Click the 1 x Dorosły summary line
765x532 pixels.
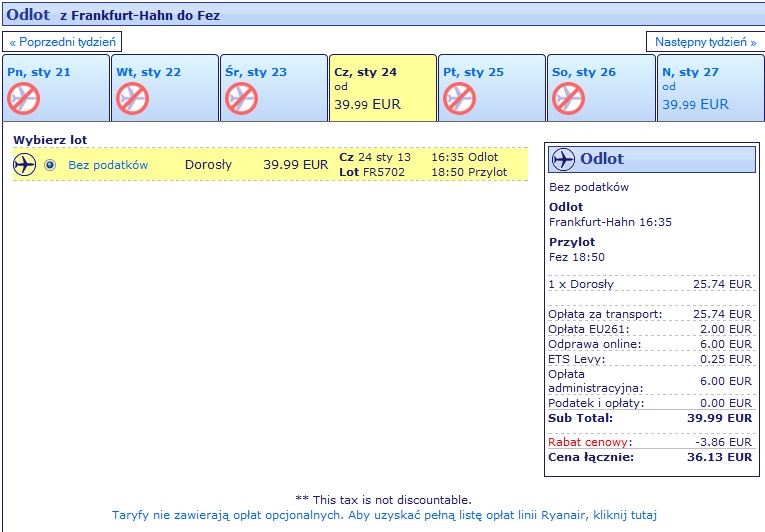coord(650,284)
